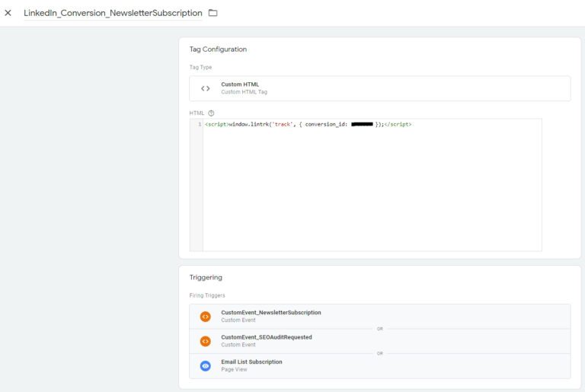Viewport: 585px width, 392px height.
Task: Click the orange CustomEvent_NewsletterSubscription trigger icon
Action: pyautogui.click(x=205, y=317)
